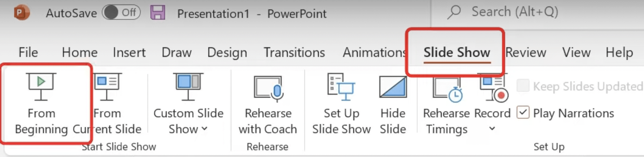Expand the Record dropdown arrow
This screenshot has height=157, width=644.
(x=492, y=129)
